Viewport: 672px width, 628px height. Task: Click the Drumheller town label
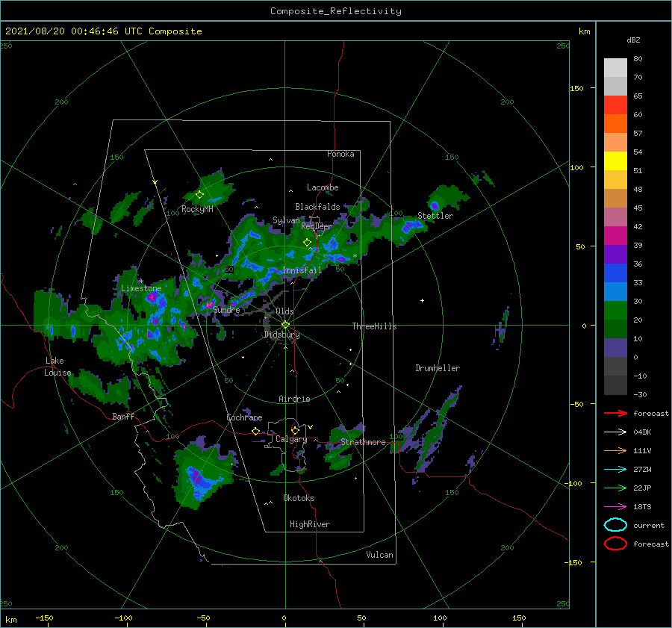click(438, 368)
